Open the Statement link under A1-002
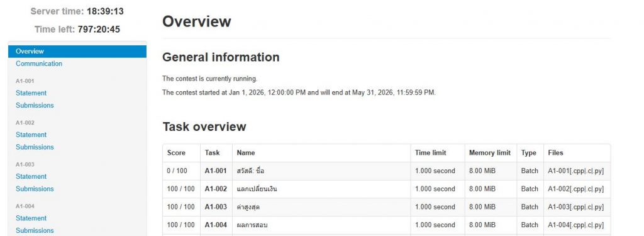 click(31, 135)
